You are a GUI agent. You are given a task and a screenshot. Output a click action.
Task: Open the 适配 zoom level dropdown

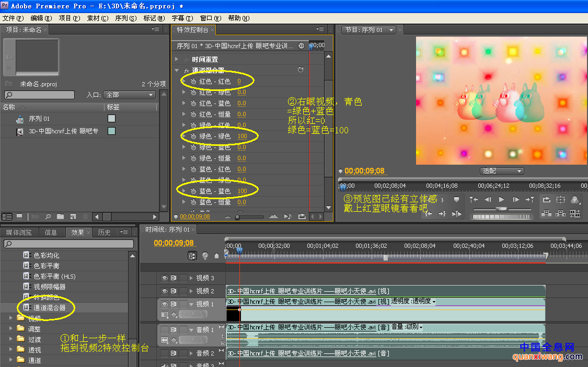click(502, 171)
